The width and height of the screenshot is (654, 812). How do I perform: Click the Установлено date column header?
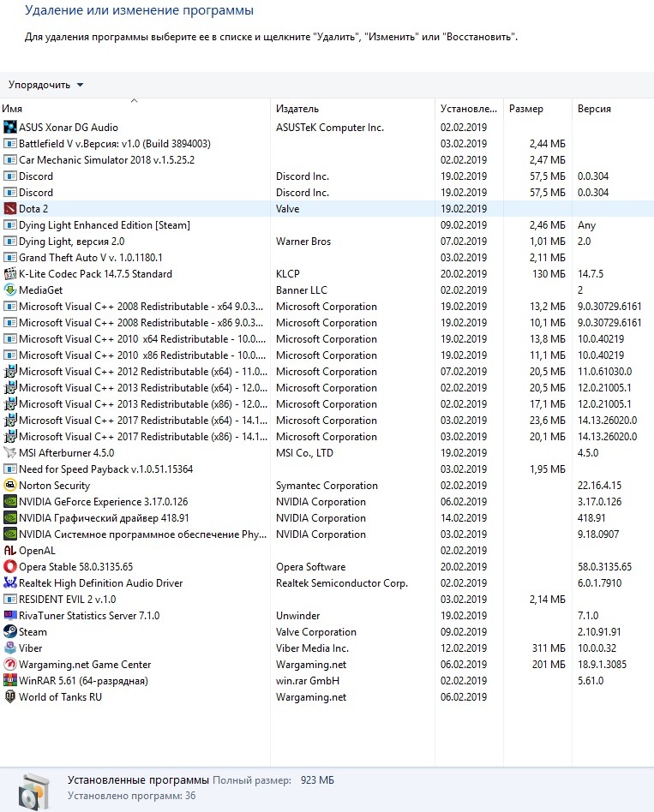[468, 109]
